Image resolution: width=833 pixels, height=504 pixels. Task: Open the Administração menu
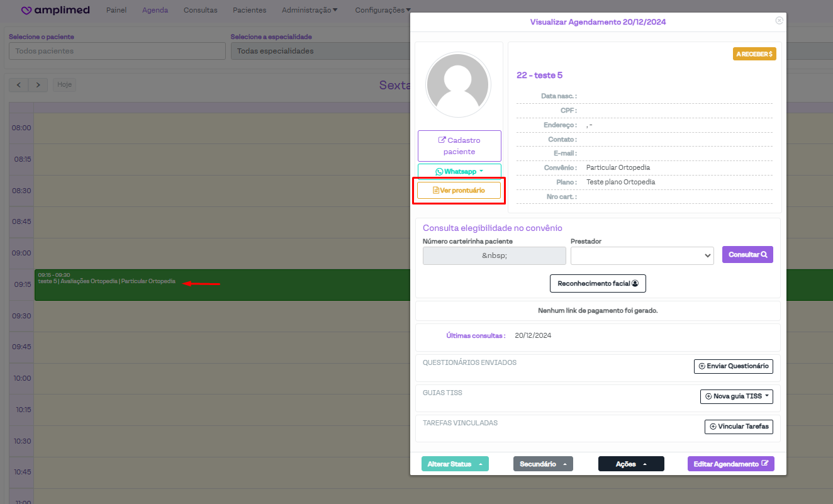click(x=310, y=10)
